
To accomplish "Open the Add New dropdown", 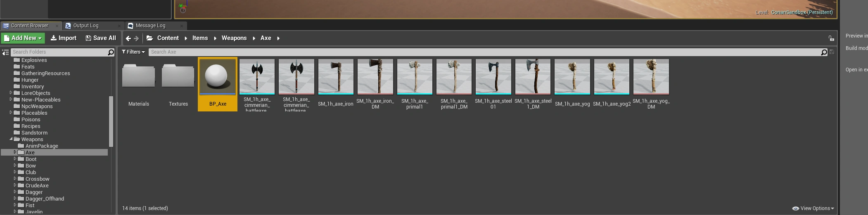I will tap(23, 38).
